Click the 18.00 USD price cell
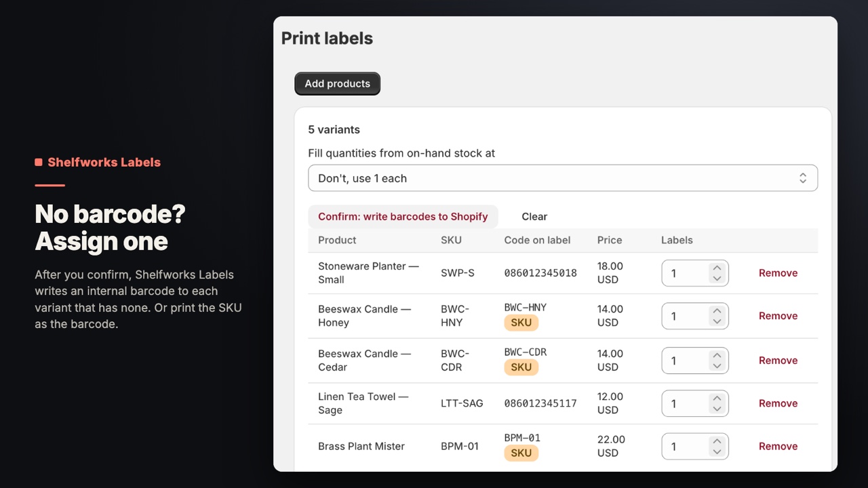The height and width of the screenshot is (488, 868). pos(610,273)
